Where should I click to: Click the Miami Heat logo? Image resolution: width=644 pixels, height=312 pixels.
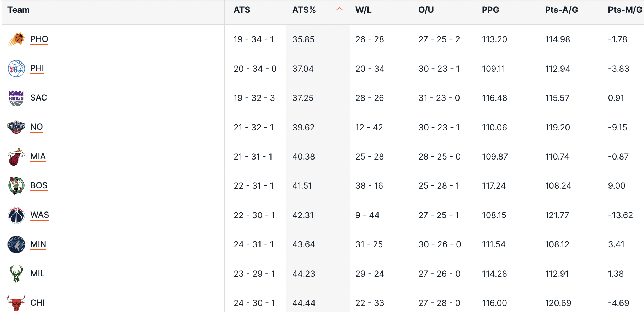pyautogui.click(x=16, y=157)
